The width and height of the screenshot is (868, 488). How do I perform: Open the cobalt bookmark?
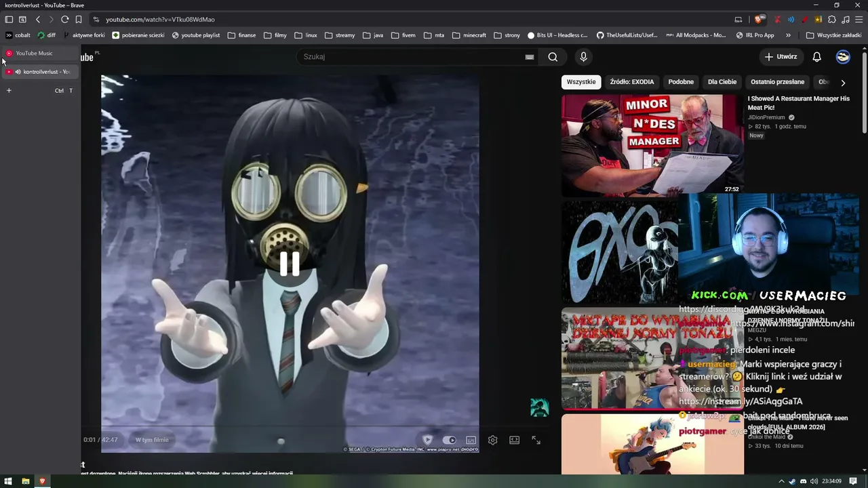[18, 35]
